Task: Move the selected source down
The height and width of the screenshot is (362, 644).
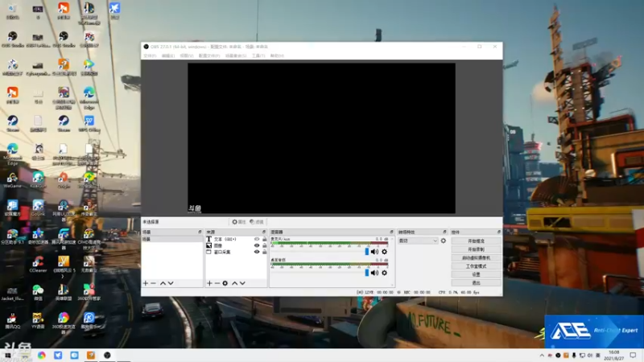Action: pyautogui.click(x=242, y=283)
